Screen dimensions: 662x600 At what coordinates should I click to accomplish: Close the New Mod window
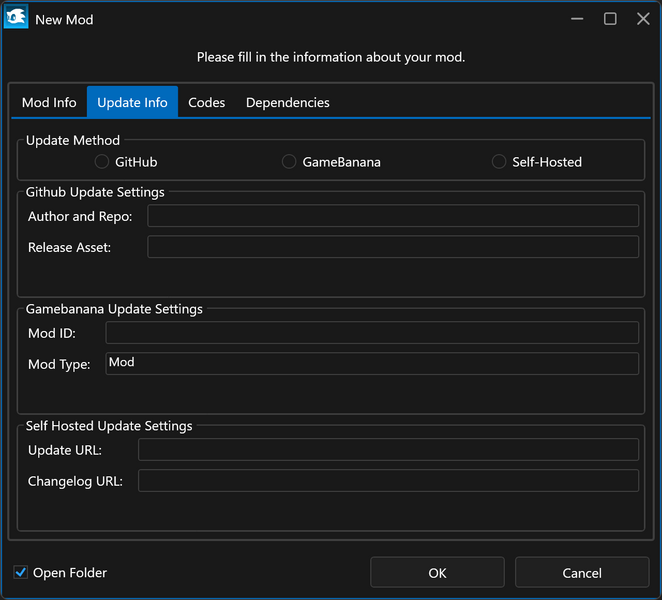643,19
